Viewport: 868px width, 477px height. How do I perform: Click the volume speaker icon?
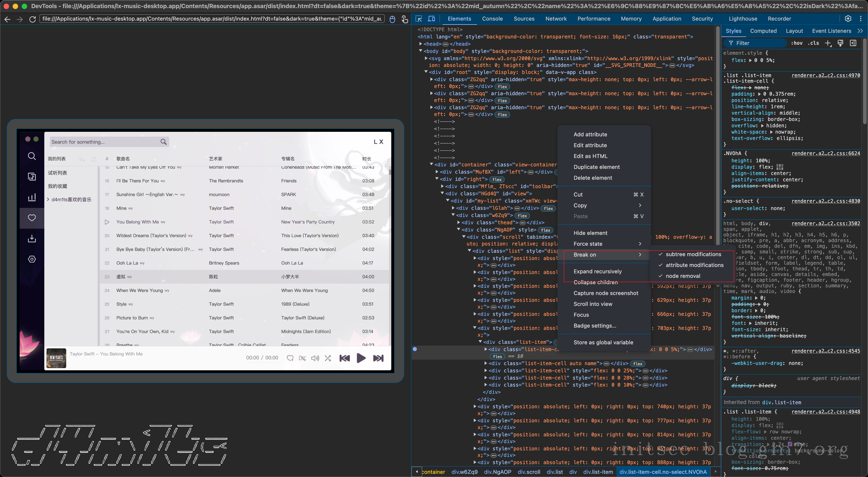click(315, 358)
